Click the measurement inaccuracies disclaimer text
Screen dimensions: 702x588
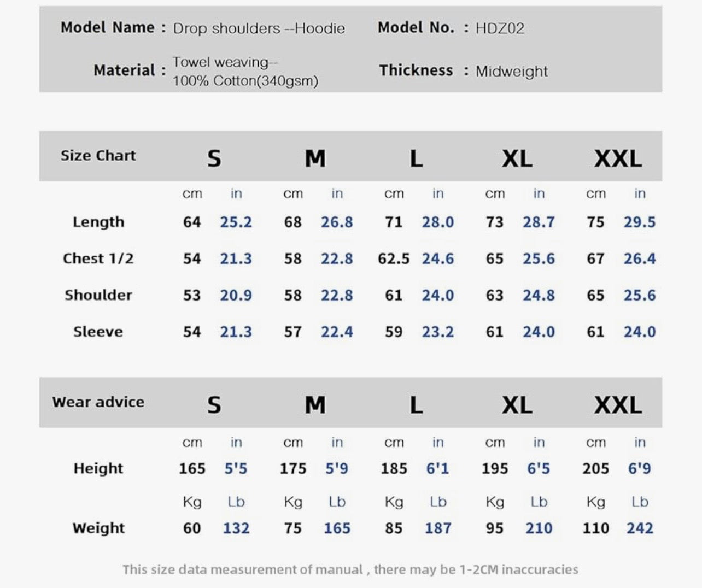click(350, 569)
